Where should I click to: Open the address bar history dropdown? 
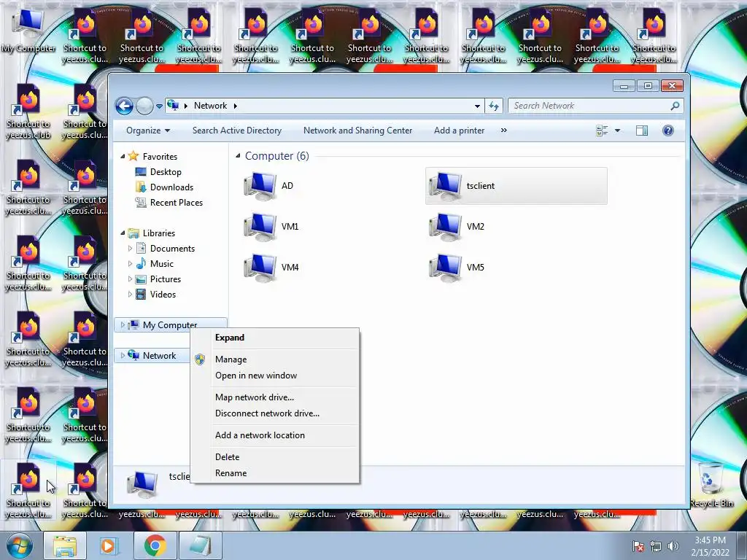(x=477, y=106)
